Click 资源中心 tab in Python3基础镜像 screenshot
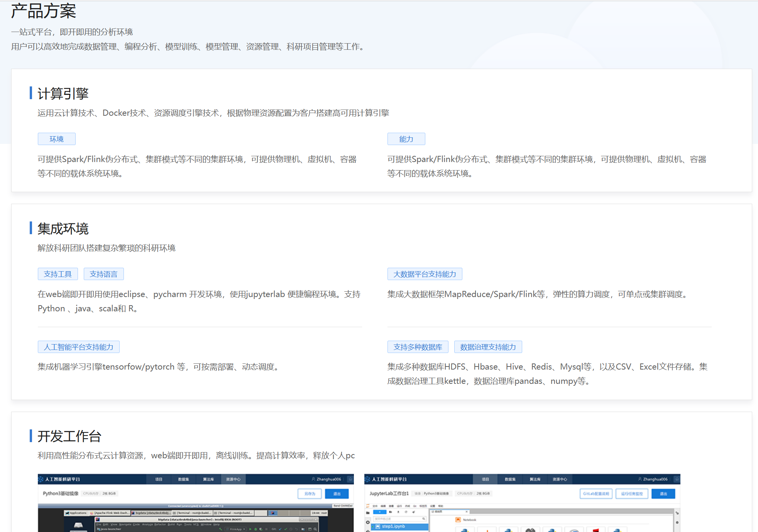The image size is (758, 532). click(x=233, y=479)
